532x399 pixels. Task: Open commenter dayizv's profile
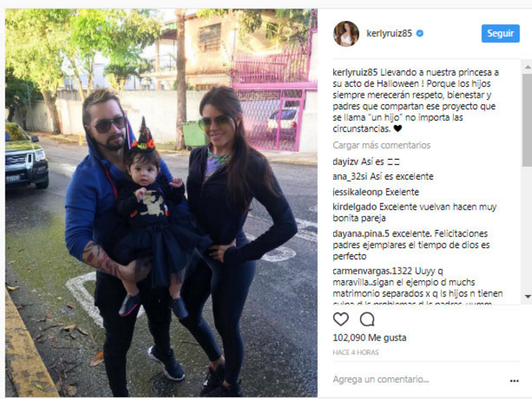pyautogui.click(x=345, y=162)
